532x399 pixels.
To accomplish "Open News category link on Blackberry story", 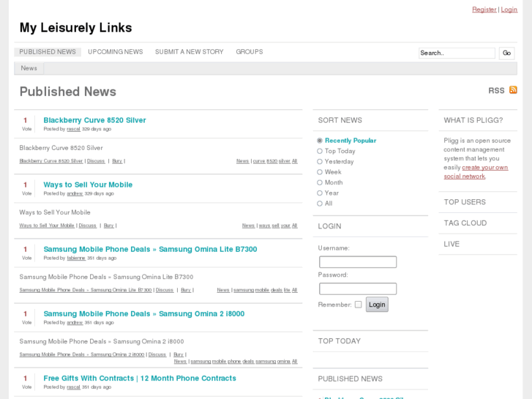I will 243,161.
